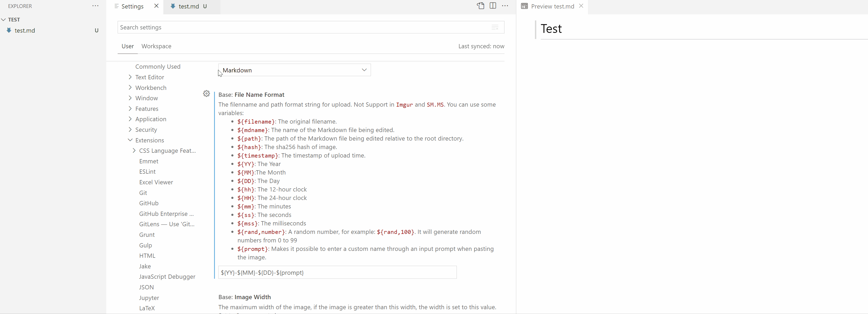868x314 pixels.
Task: Open More Actions ellipsis in editor title bar
Action: pos(505,6)
